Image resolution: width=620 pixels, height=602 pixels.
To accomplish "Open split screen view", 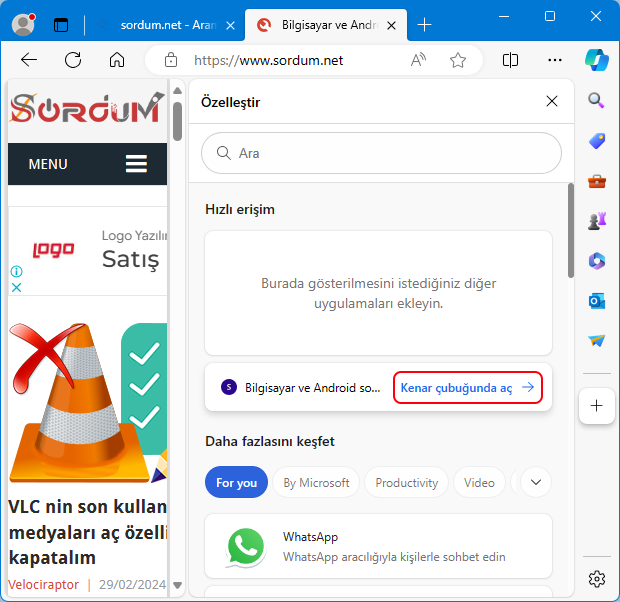I will click(x=510, y=60).
